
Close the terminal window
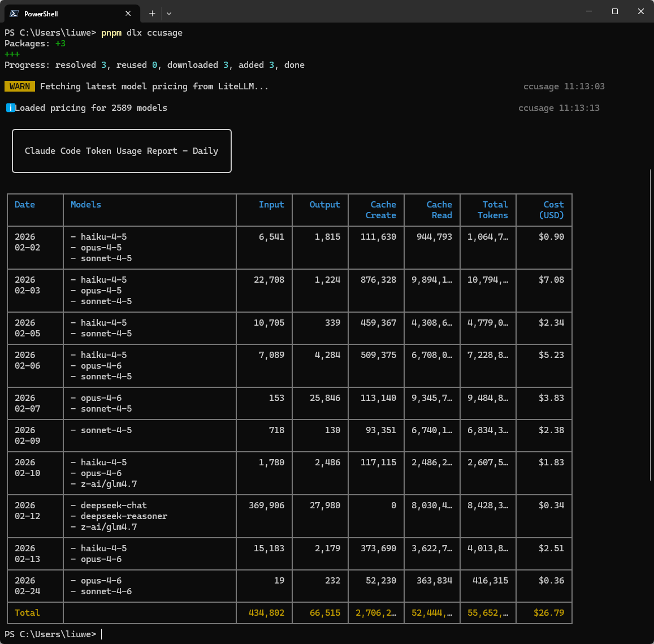640,11
